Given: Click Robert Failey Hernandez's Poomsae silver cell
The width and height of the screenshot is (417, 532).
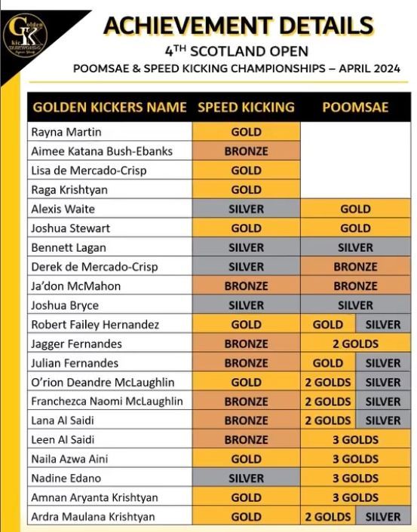Looking at the screenshot, I should 383,324.
